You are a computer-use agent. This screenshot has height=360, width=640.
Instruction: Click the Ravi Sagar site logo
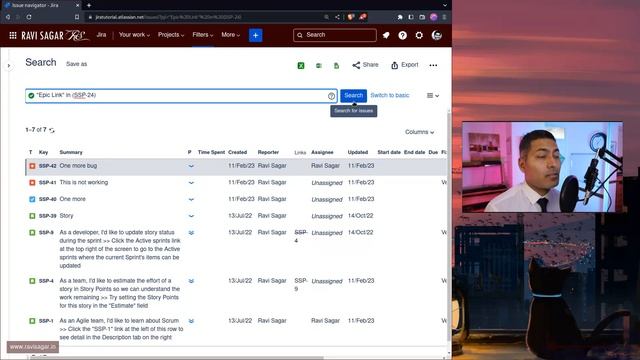tap(55, 36)
